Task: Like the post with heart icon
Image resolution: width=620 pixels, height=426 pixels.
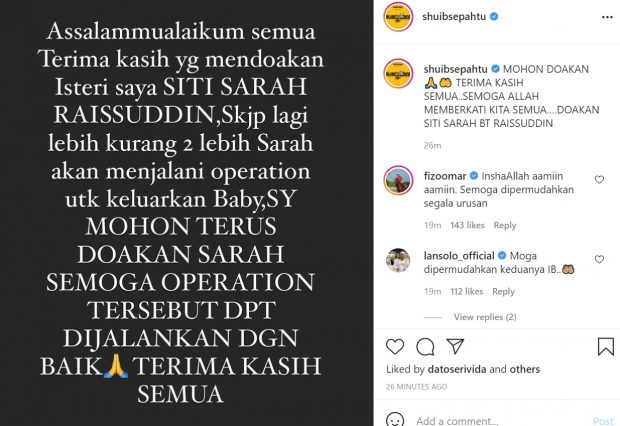Action: tap(395, 346)
